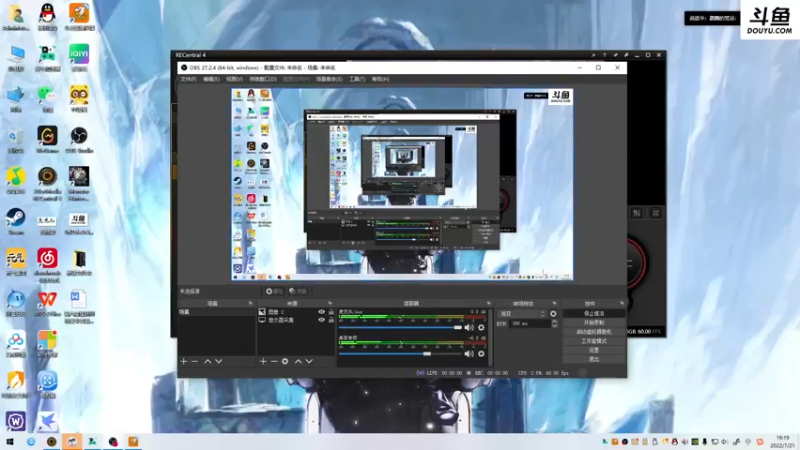Toggle lock on the Display Capture source
Screen dimensions: 800x450
tap(331, 320)
